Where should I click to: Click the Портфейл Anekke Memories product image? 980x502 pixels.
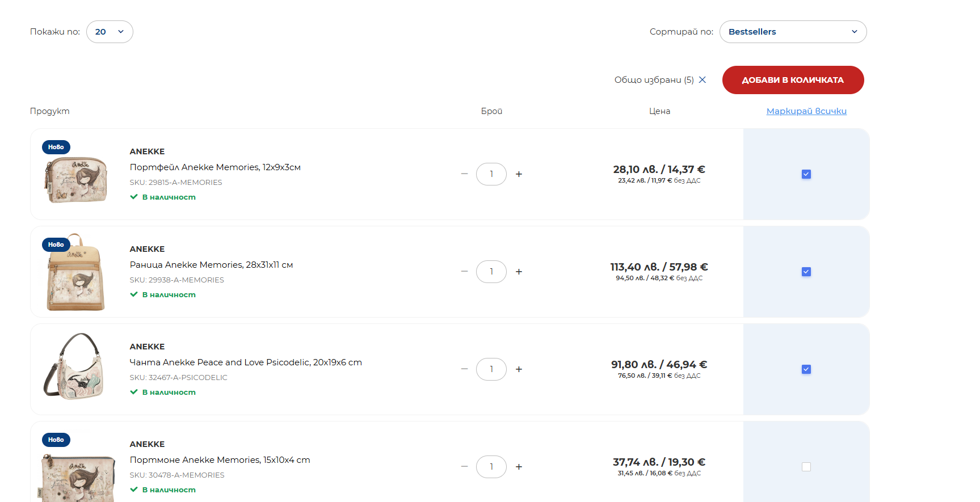click(x=75, y=179)
